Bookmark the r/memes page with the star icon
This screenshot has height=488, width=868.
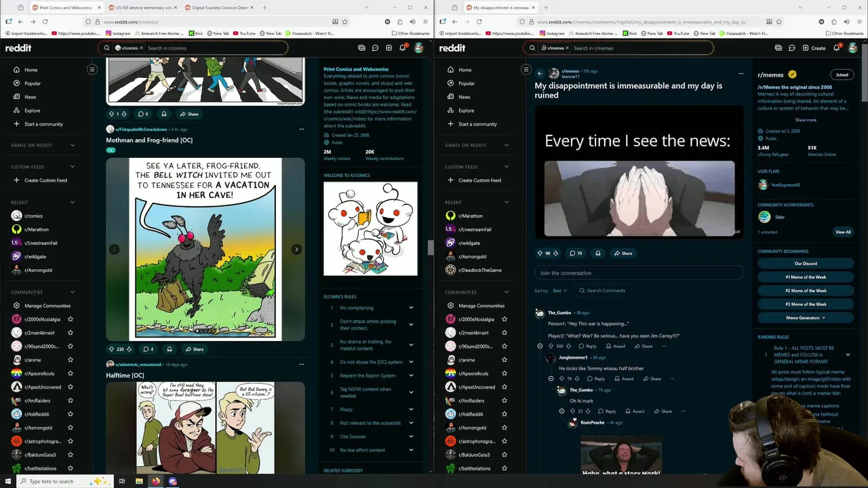(778, 22)
